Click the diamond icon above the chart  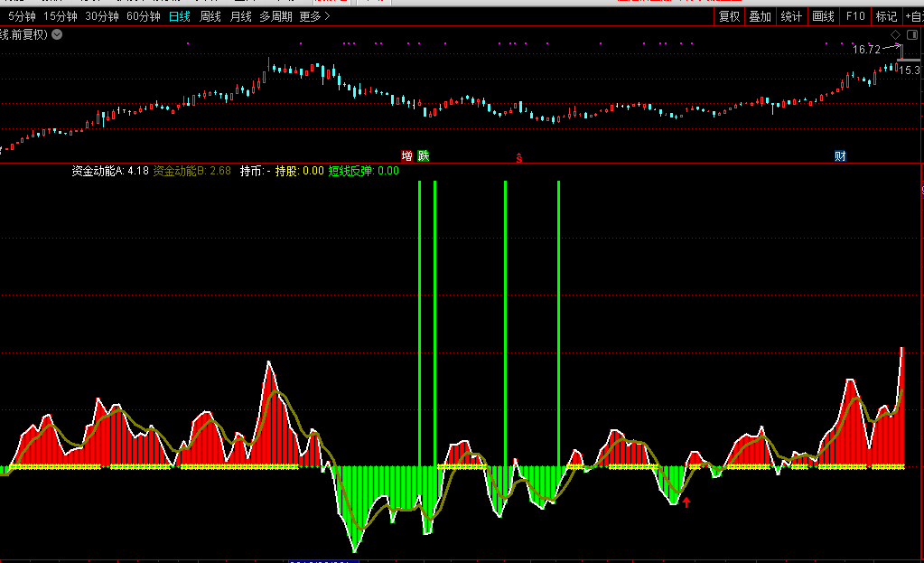(x=895, y=34)
